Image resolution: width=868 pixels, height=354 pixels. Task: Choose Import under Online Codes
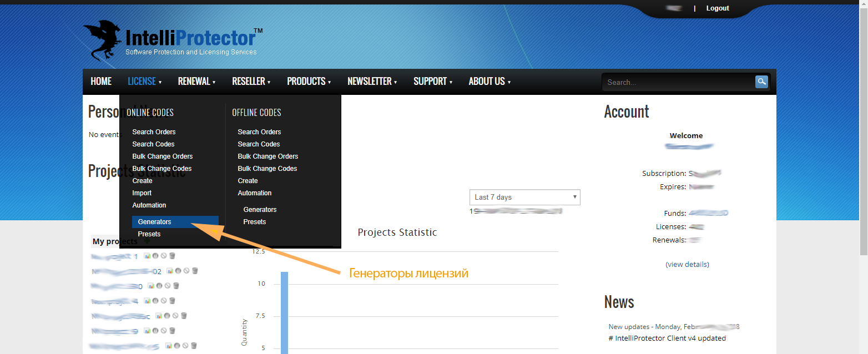click(x=142, y=193)
